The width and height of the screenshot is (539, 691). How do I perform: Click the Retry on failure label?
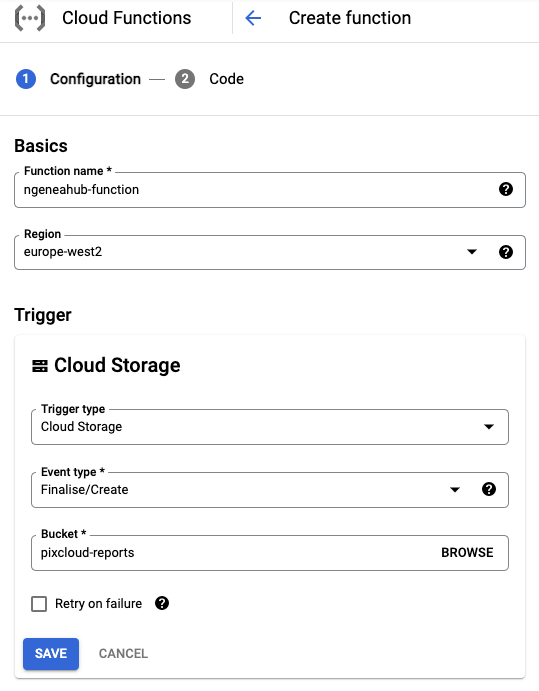click(98, 603)
